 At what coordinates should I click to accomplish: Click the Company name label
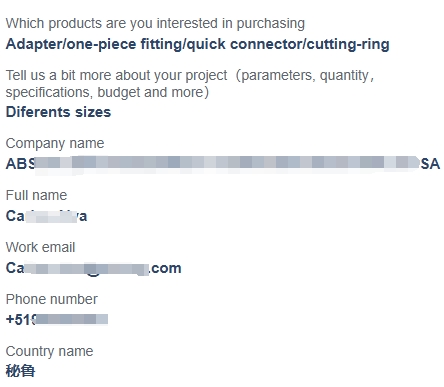(55, 143)
